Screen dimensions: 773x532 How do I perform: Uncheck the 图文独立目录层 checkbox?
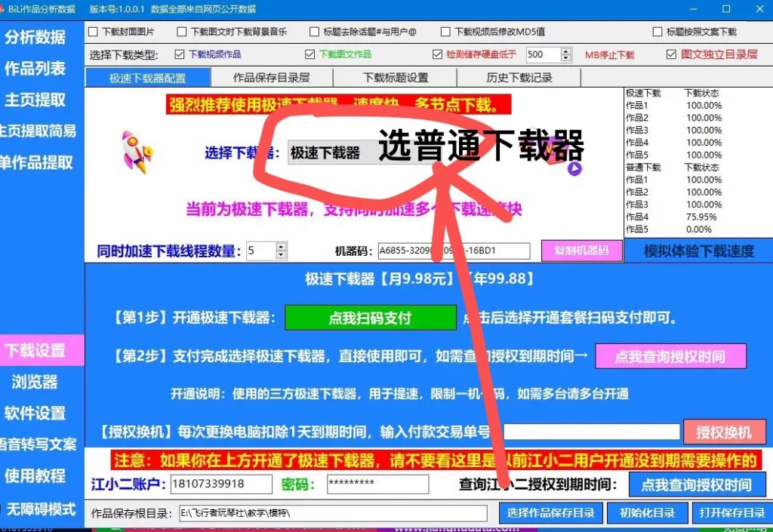[671, 54]
